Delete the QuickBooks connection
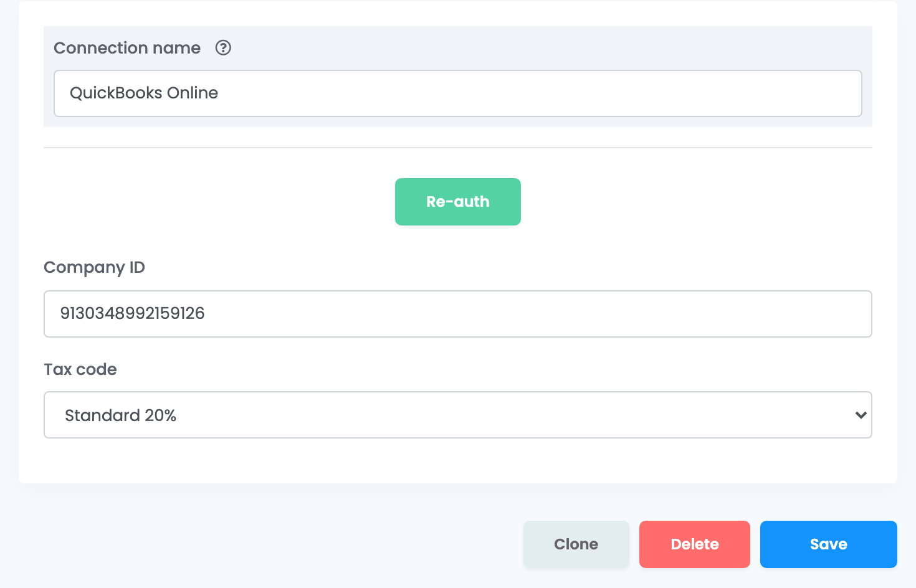 coord(695,544)
